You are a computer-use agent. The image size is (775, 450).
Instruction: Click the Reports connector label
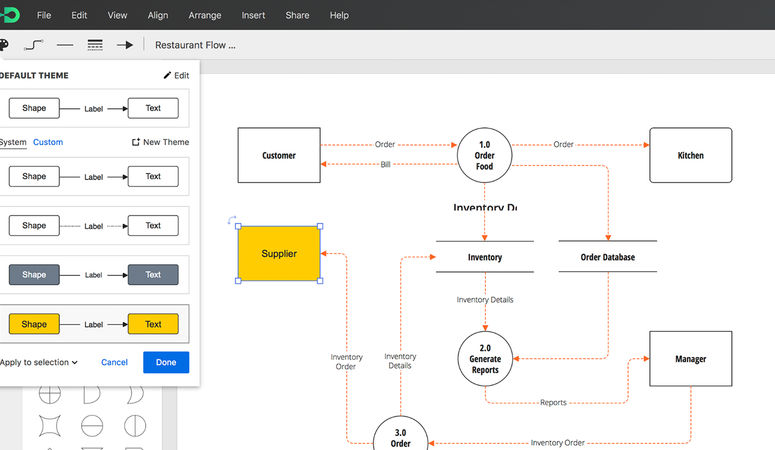(553, 403)
